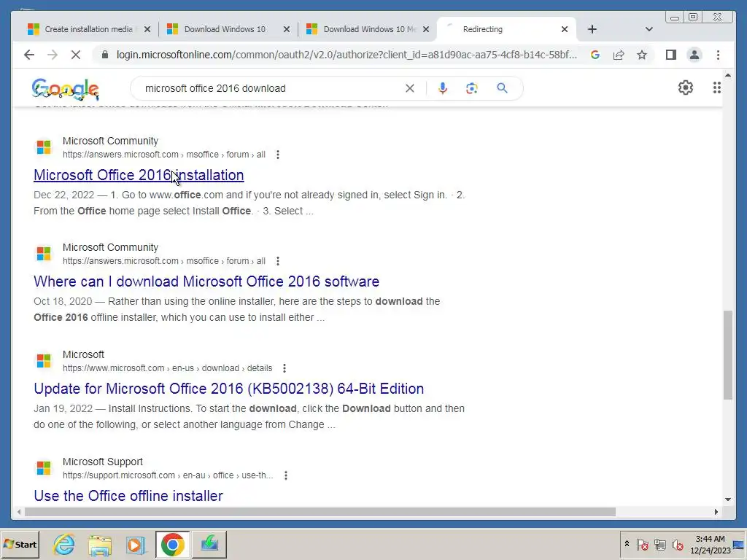Screen dimensions: 747x560
Task: Click the Chrome taskbar button
Action: 172,544
